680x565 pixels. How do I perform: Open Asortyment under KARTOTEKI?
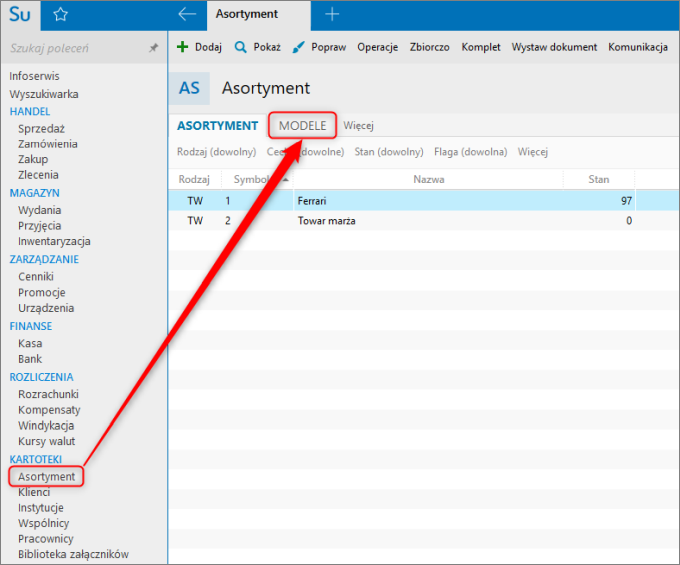(x=46, y=477)
